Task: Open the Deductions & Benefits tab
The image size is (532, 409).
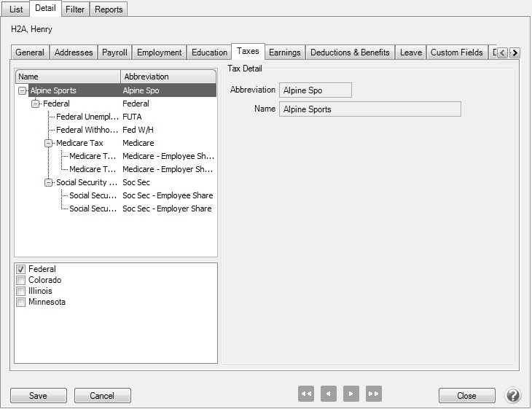Action: (351, 52)
